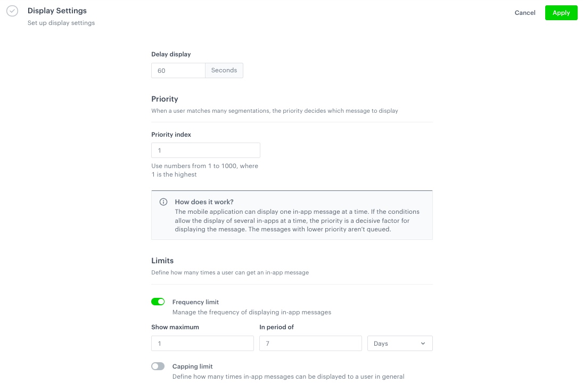Click the info icon beside How does it work
Image resolution: width=583 pixels, height=392 pixels.
pyautogui.click(x=163, y=202)
